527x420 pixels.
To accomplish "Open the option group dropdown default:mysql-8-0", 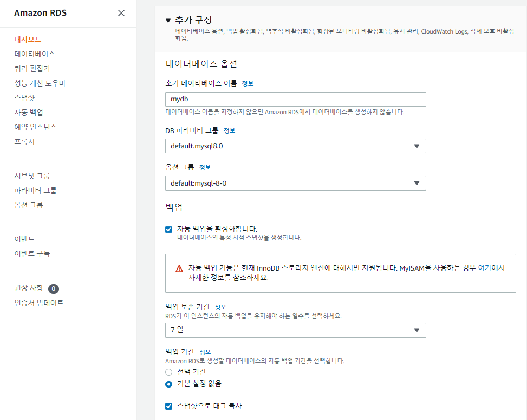I will (x=295, y=183).
